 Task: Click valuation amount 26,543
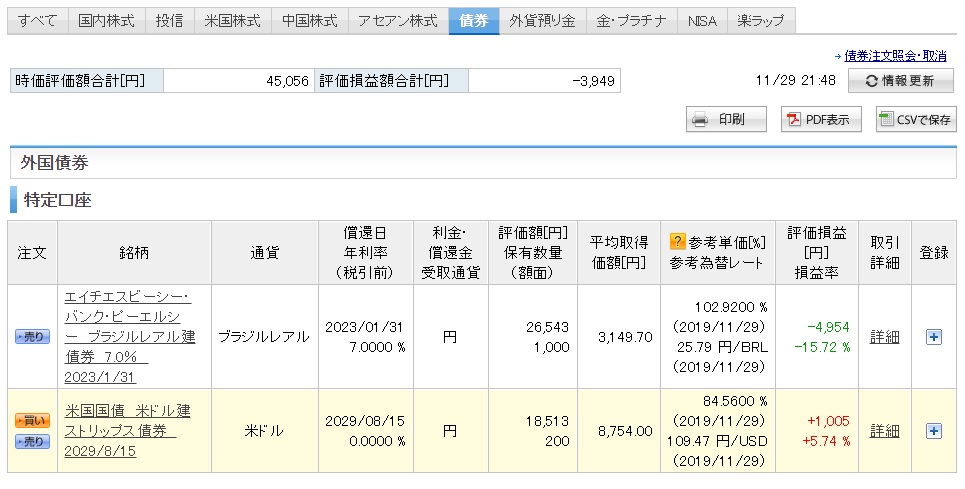[548, 327]
